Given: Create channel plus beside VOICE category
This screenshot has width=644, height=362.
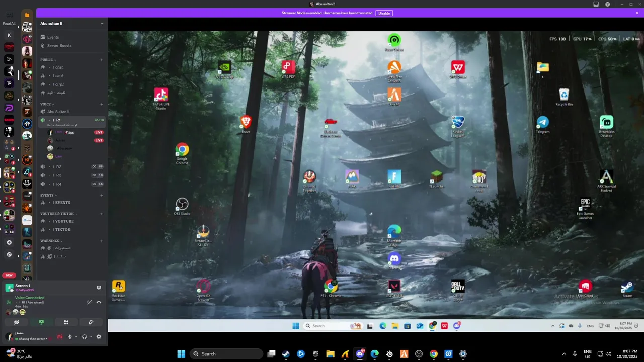Looking at the screenshot, I should coord(101,104).
